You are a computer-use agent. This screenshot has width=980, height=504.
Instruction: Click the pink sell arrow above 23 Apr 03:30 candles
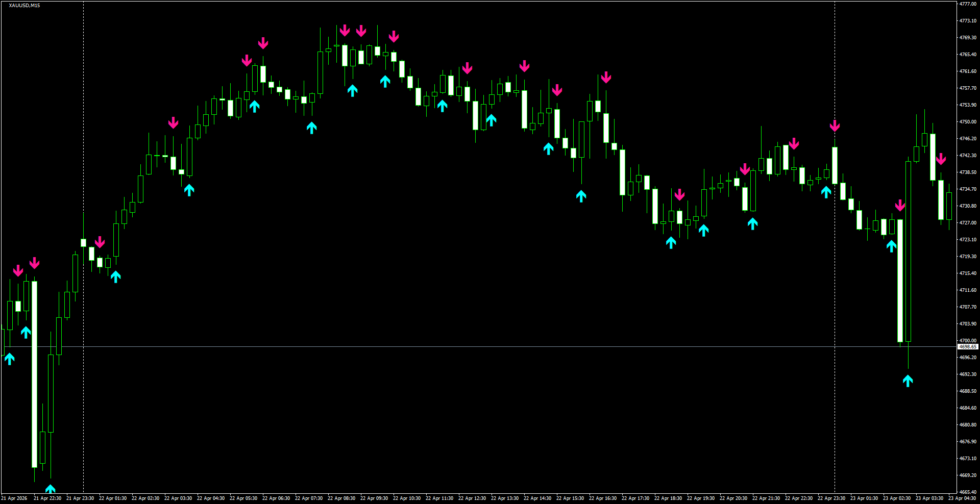tap(942, 159)
